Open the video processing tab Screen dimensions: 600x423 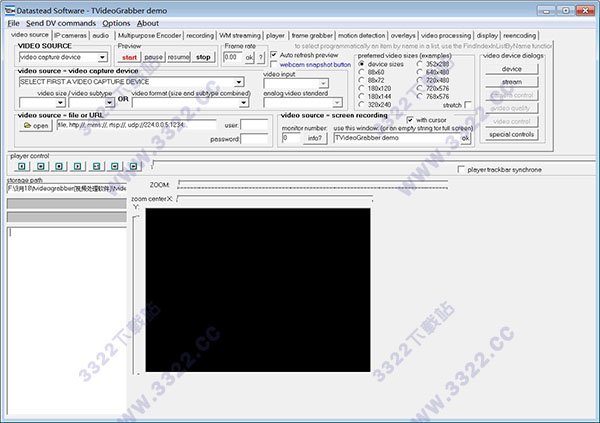tap(446, 36)
